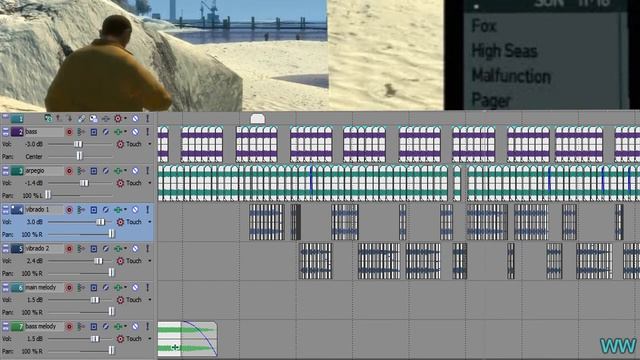Select the bass track name field
The image size is (640, 360).
click(x=44, y=132)
